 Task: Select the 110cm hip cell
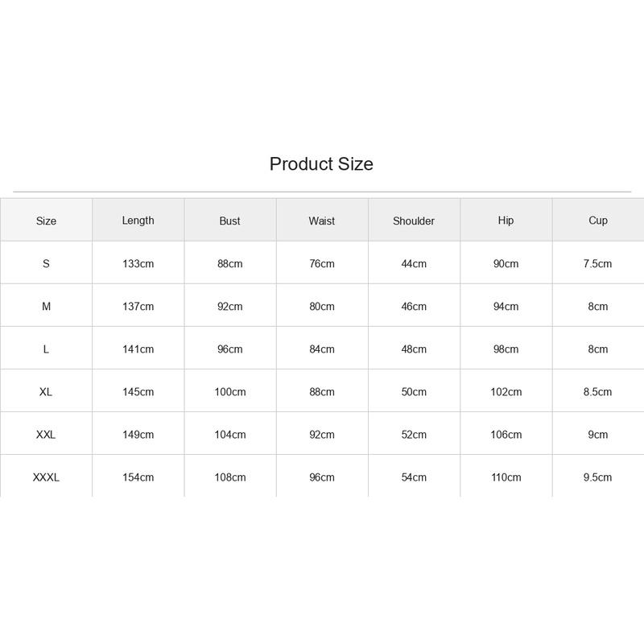coord(506,477)
